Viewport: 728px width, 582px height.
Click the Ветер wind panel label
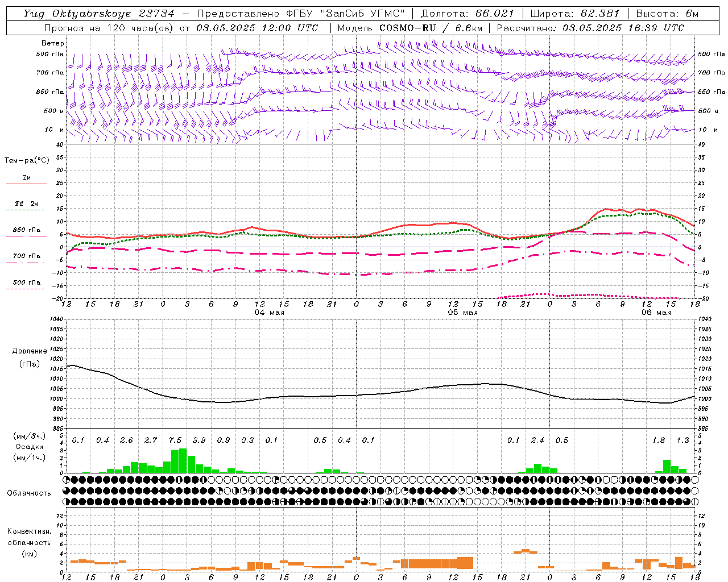coord(53,43)
